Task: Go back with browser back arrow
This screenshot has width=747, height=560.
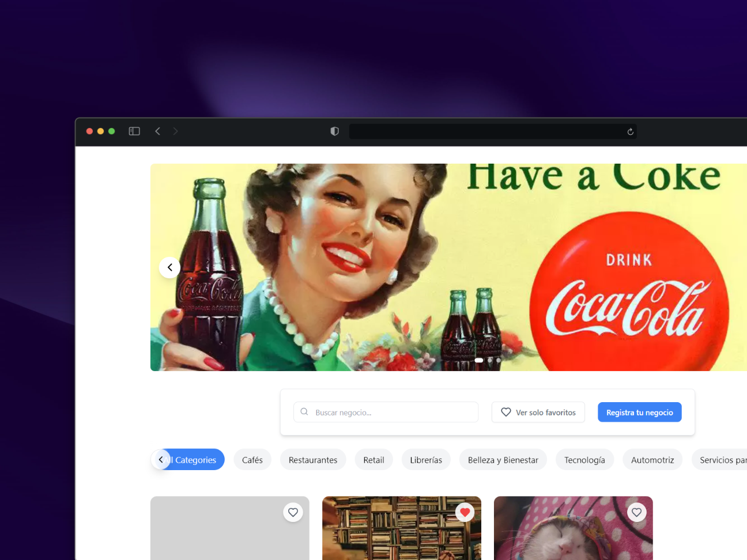Action: pyautogui.click(x=157, y=131)
